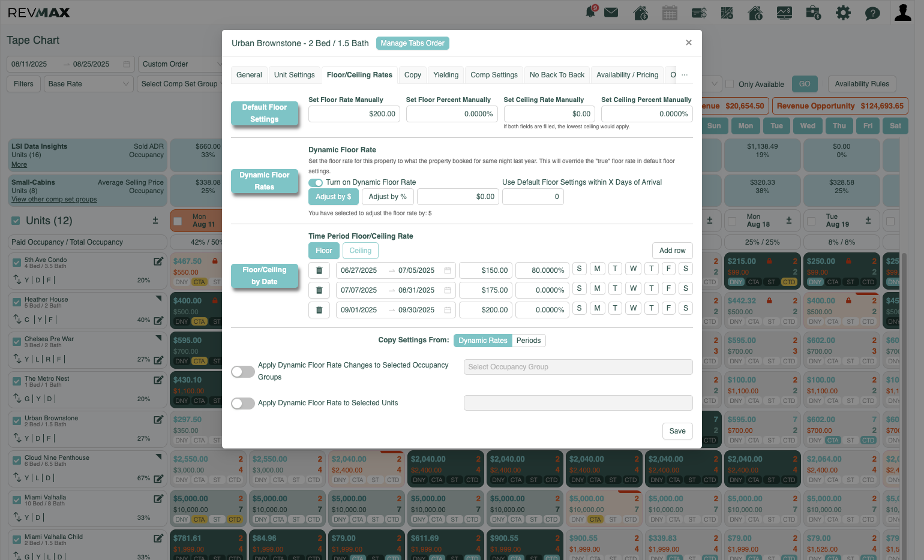Screen dimensions: 924x560
Task: Click the credit card dollar icon
Action: pos(699,13)
